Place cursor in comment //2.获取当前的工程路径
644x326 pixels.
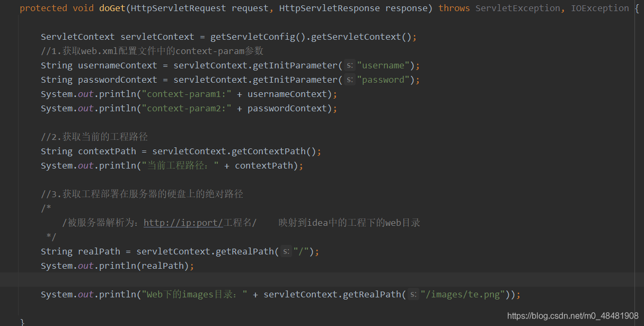[x=94, y=137]
